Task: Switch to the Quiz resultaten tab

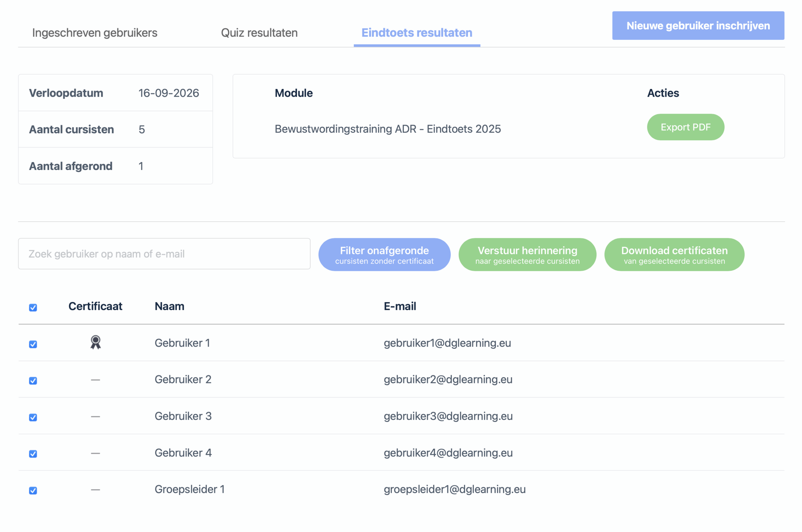Action: tap(259, 33)
